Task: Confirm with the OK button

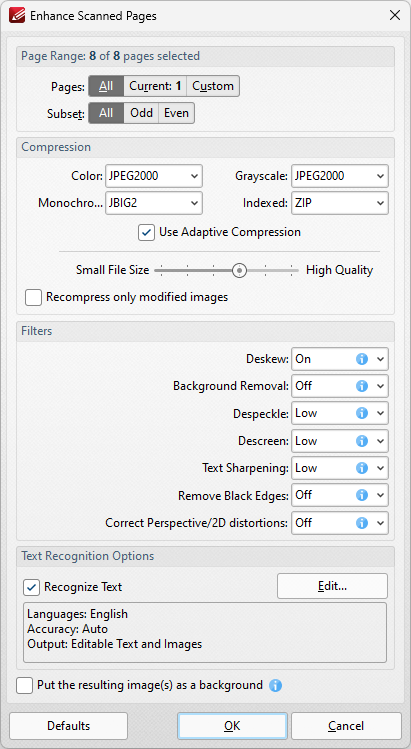Action: [232, 726]
